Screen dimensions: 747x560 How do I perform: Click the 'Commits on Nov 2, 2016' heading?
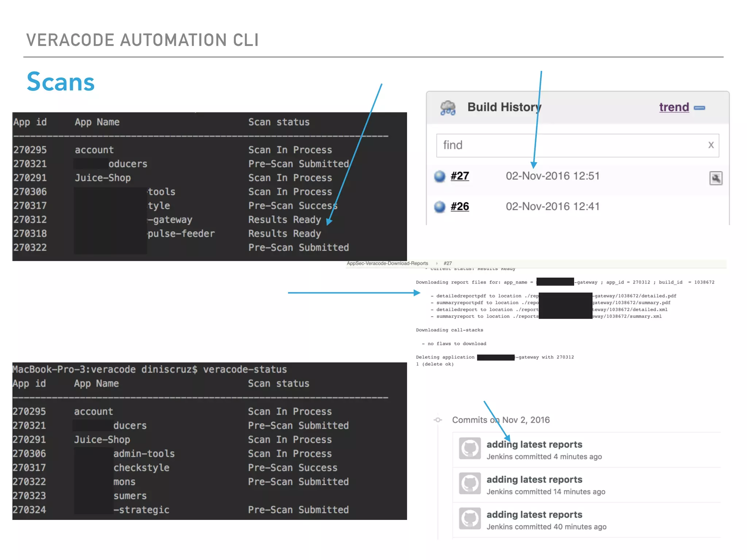point(501,420)
